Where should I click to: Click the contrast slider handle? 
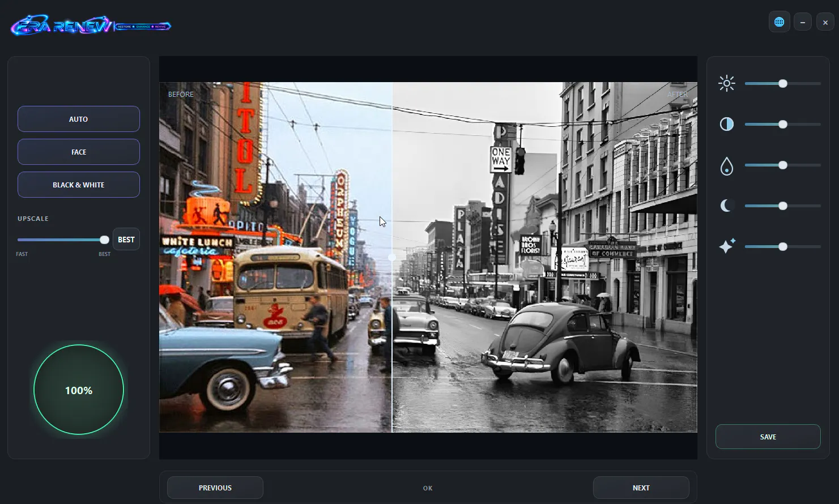click(783, 125)
